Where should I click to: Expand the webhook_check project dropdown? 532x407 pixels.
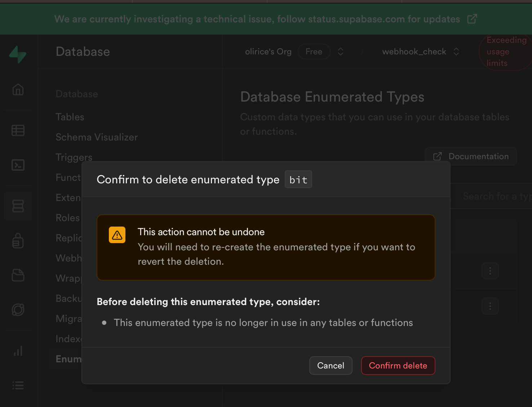(x=456, y=52)
